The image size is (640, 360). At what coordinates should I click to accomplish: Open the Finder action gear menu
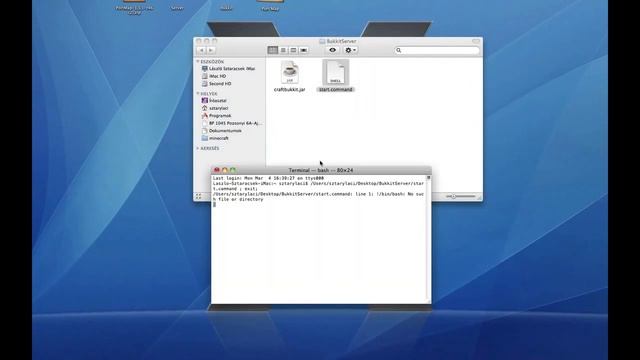tap(350, 50)
